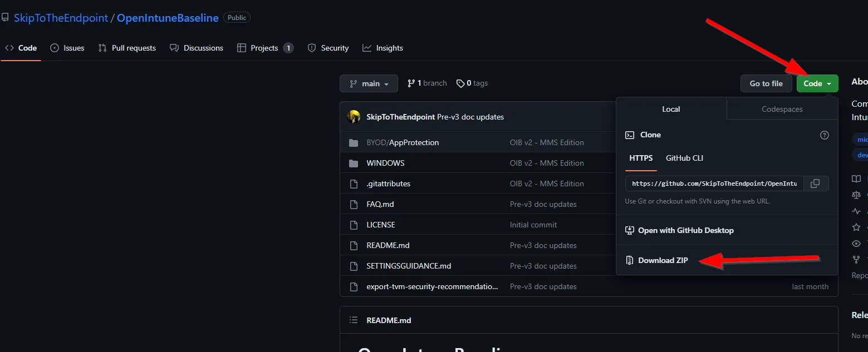Screen dimensions: 868x352
Task: Select the HTTPS clone option
Action: click(641, 158)
